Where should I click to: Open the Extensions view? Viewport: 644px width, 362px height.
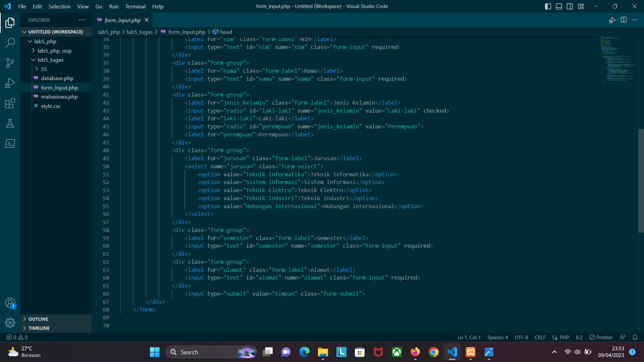click(10, 103)
